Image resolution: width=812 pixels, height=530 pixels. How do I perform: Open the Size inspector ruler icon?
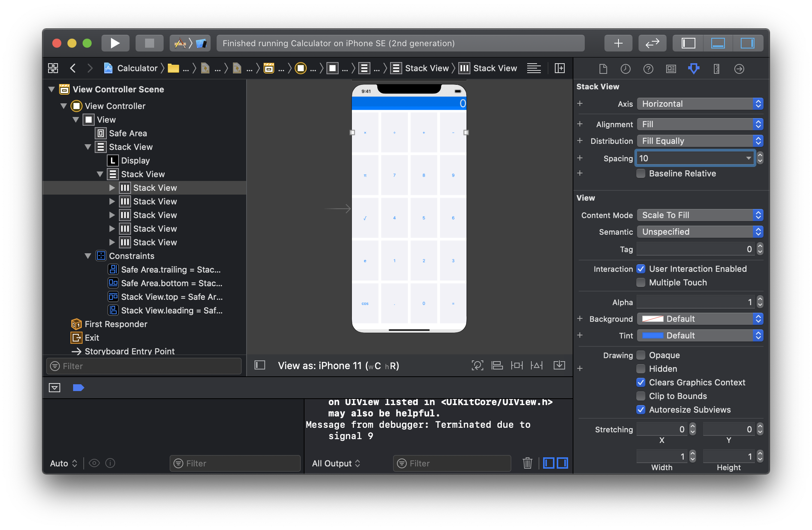716,69
